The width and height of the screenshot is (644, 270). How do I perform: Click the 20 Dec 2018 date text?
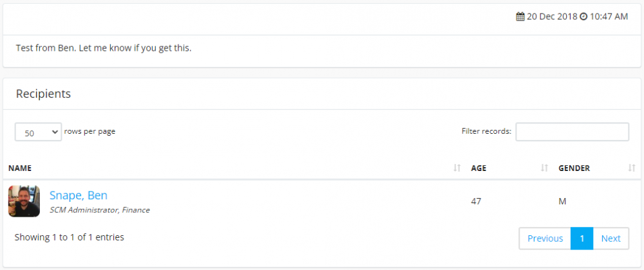pyautogui.click(x=552, y=17)
